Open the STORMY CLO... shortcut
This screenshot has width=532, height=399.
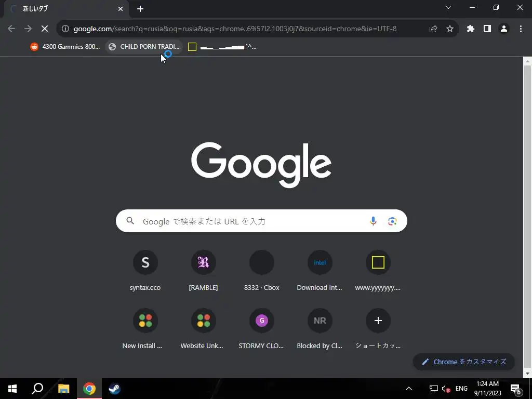[262, 329]
